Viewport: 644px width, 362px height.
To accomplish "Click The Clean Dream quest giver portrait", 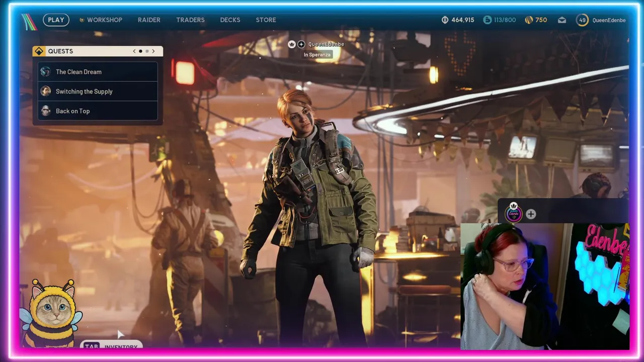I will click(x=46, y=72).
